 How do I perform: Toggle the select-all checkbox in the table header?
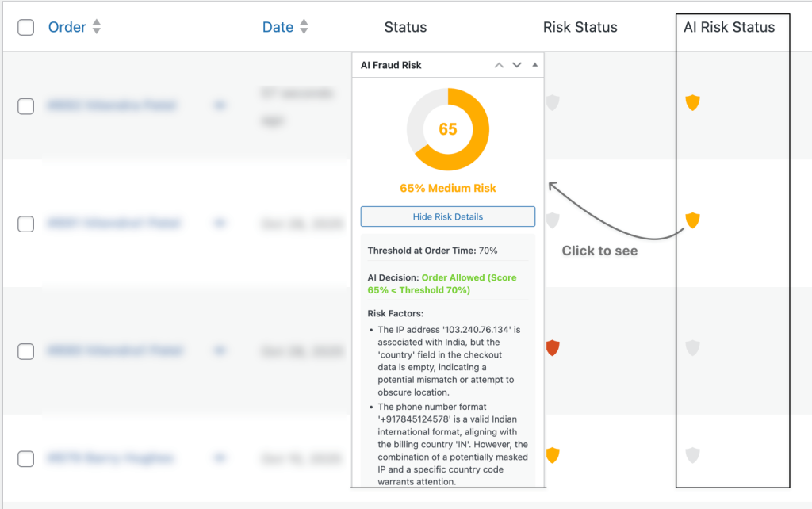(25, 26)
